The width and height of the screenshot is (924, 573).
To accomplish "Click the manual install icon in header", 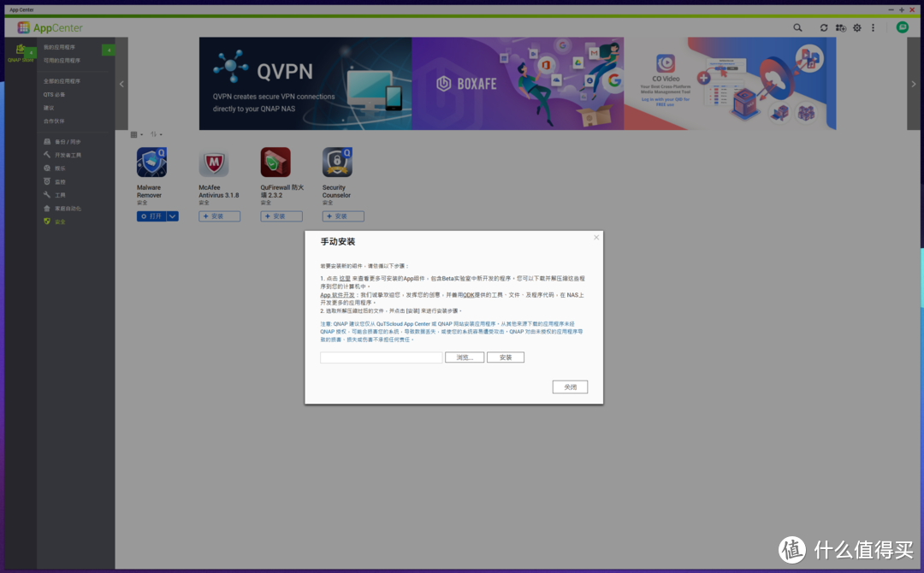I will pos(841,27).
